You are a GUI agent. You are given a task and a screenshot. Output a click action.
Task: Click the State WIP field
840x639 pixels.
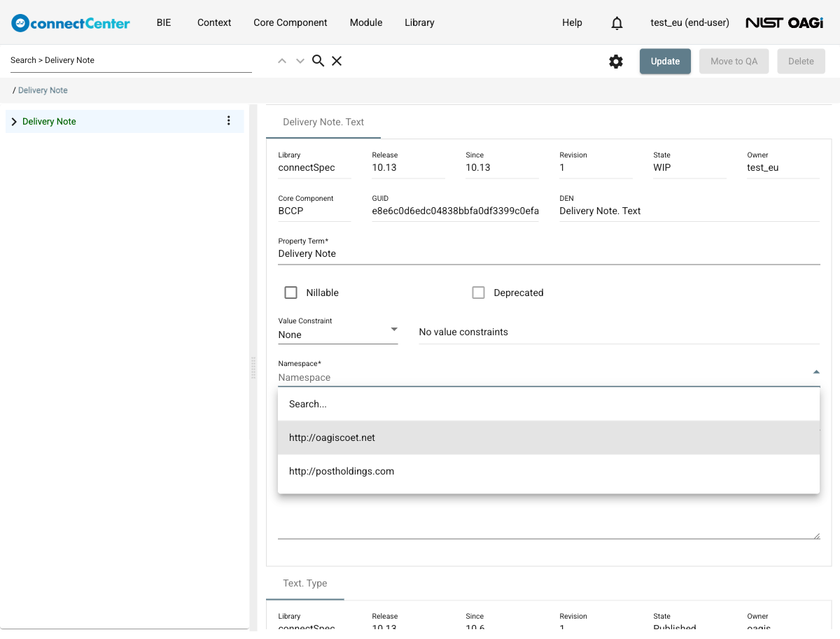pos(689,167)
